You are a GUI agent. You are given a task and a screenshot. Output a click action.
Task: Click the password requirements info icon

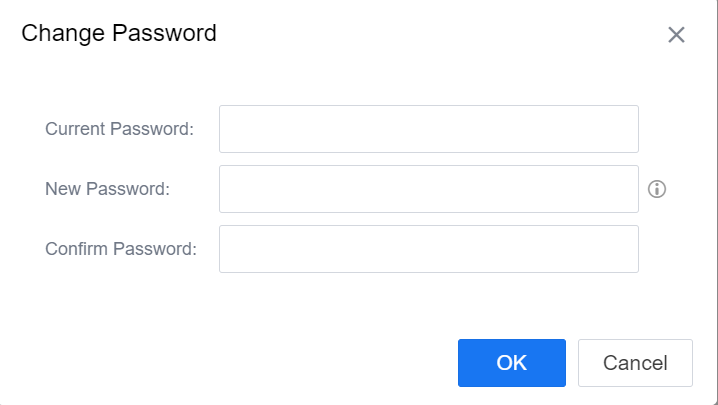pos(657,189)
